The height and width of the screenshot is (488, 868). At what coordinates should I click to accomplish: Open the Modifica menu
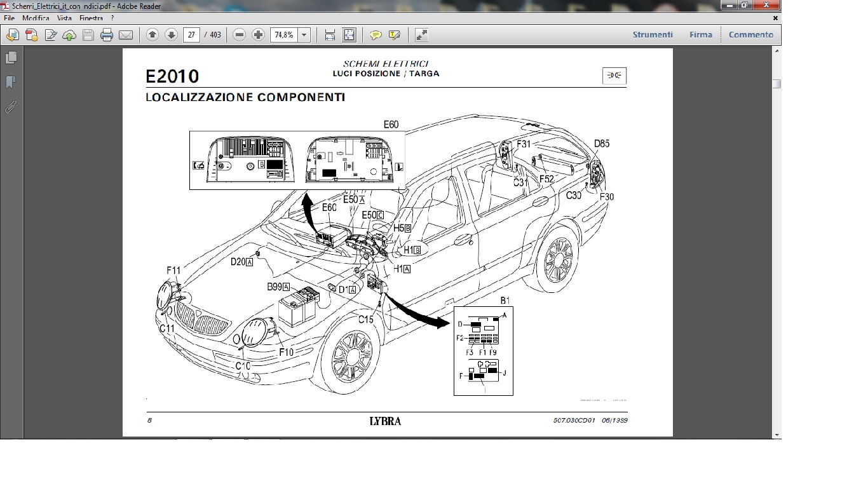pyautogui.click(x=36, y=18)
